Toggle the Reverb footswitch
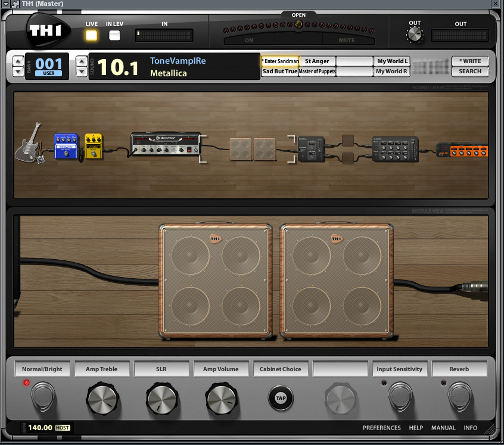Viewport: 504px width, 445px height. (x=460, y=397)
